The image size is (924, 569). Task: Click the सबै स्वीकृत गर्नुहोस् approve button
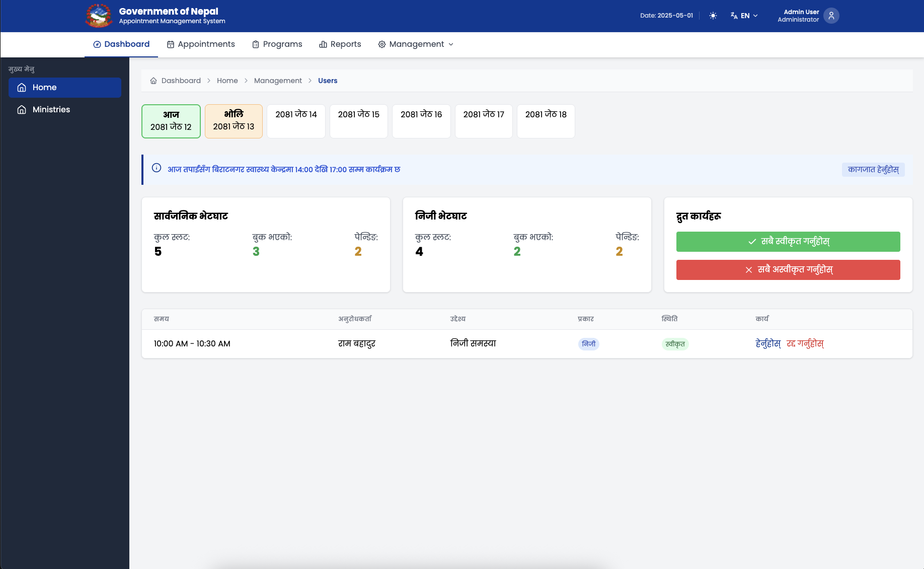(788, 241)
